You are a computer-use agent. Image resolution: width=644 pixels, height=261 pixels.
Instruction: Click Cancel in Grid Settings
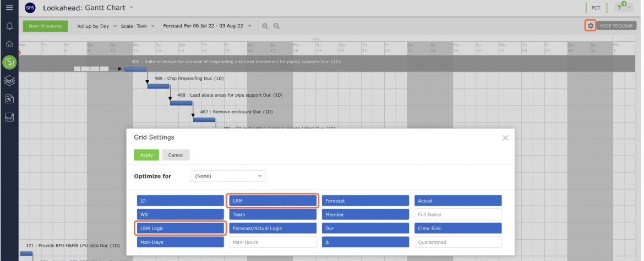click(x=176, y=155)
